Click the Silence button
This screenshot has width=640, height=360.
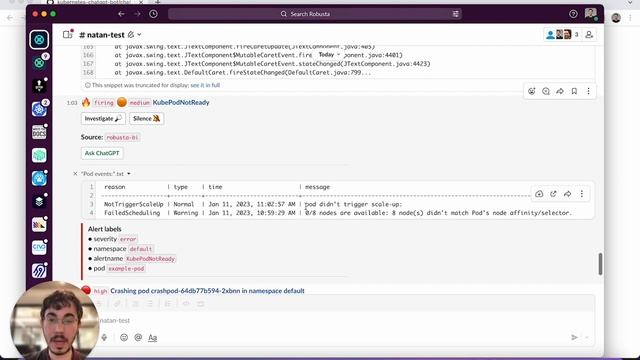pos(147,118)
